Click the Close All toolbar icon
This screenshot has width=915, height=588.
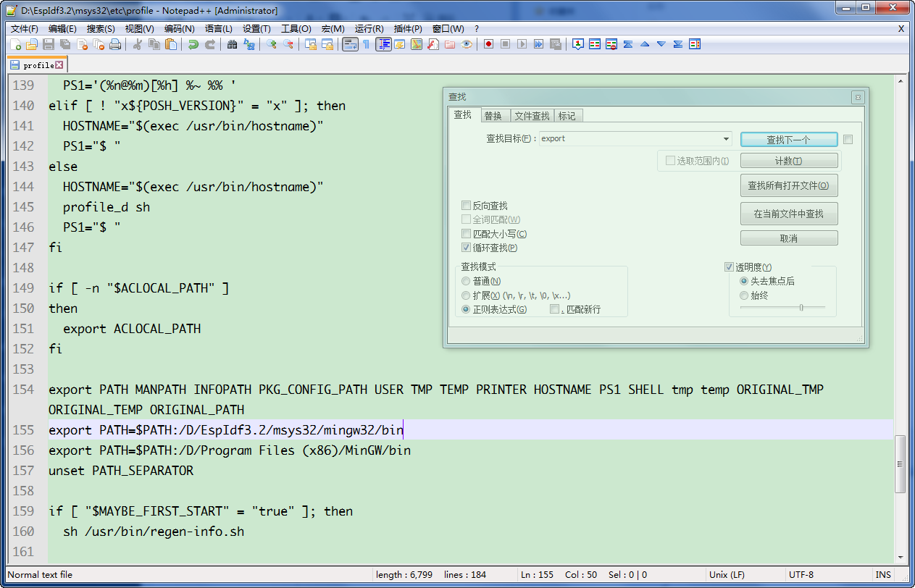click(99, 44)
